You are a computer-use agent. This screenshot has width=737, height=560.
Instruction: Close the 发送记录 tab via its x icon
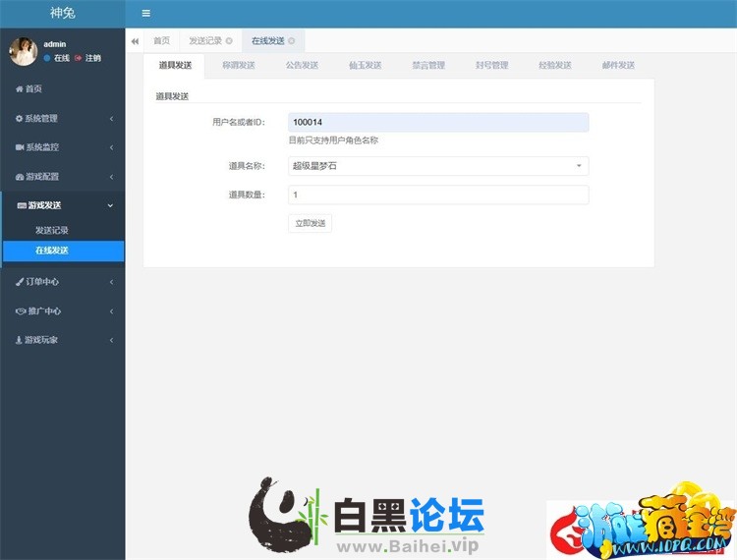pos(229,41)
